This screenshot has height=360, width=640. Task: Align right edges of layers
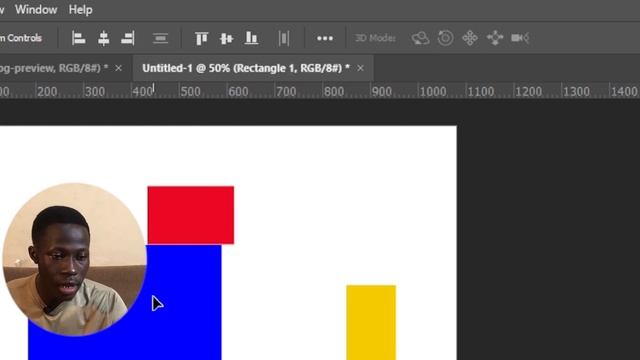pos(128,38)
